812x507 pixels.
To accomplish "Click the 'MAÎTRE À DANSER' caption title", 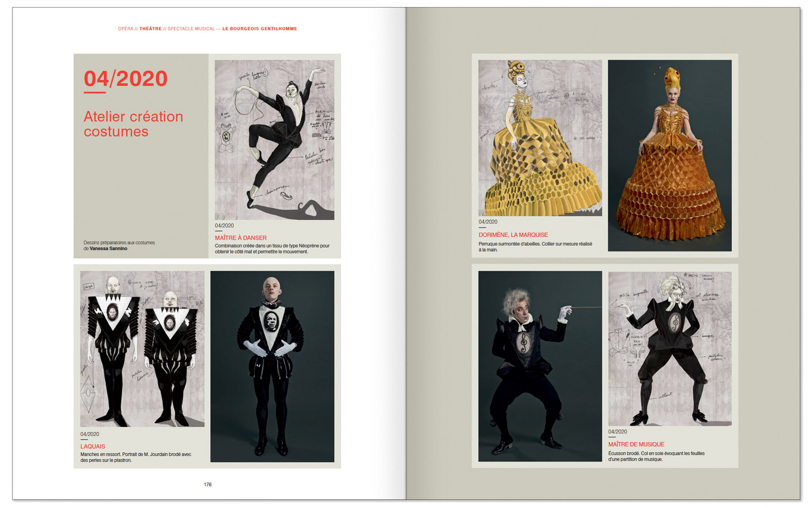I will click(240, 238).
